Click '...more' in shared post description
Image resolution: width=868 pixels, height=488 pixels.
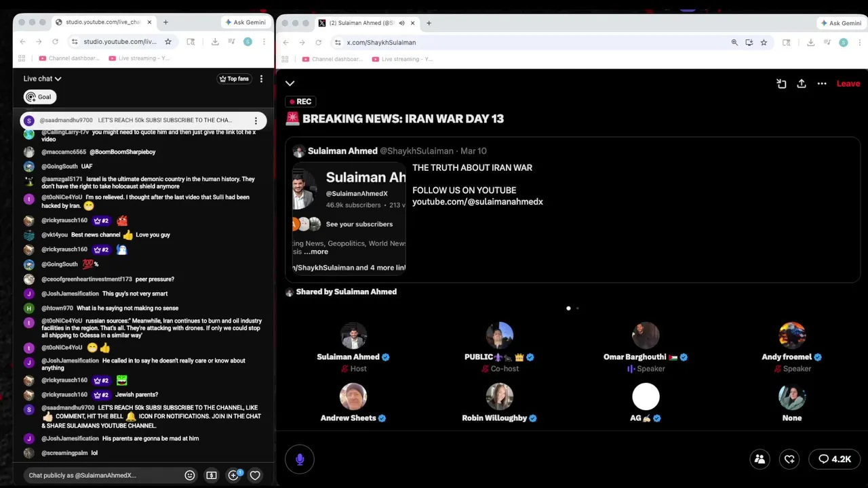tap(315, 251)
